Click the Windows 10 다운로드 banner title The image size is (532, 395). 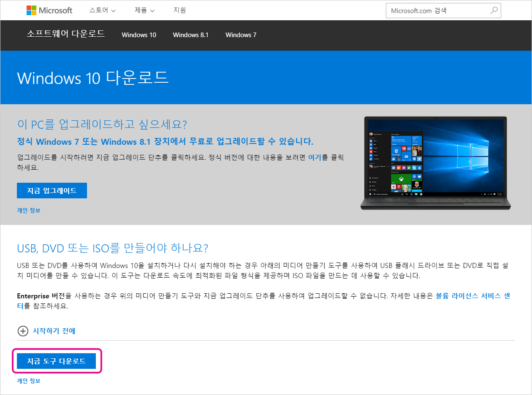point(93,78)
